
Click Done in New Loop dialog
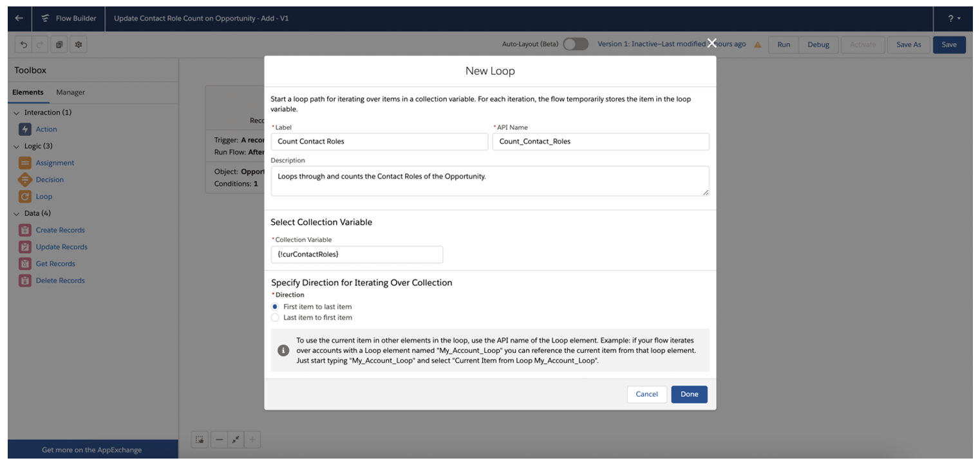pyautogui.click(x=689, y=394)
